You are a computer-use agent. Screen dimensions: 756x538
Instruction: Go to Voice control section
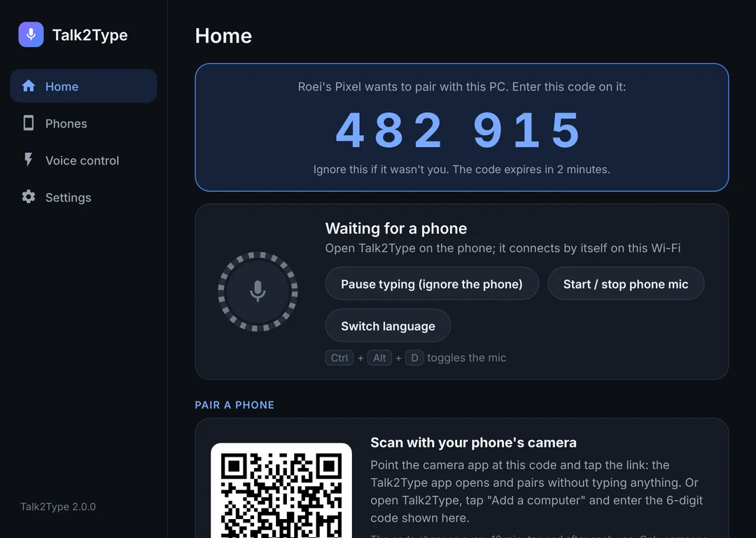coord(83,160)
